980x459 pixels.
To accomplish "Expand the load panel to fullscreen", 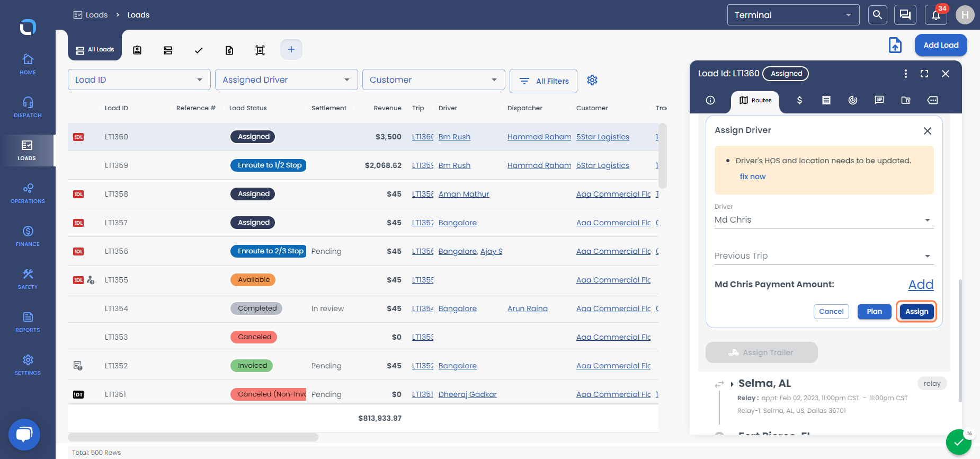I will (924, 74).
